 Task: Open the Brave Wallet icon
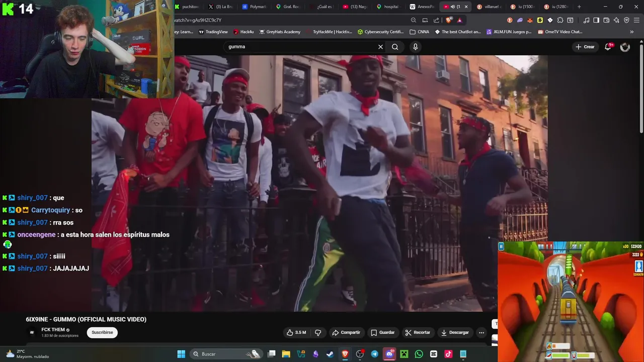coord(606,20)
